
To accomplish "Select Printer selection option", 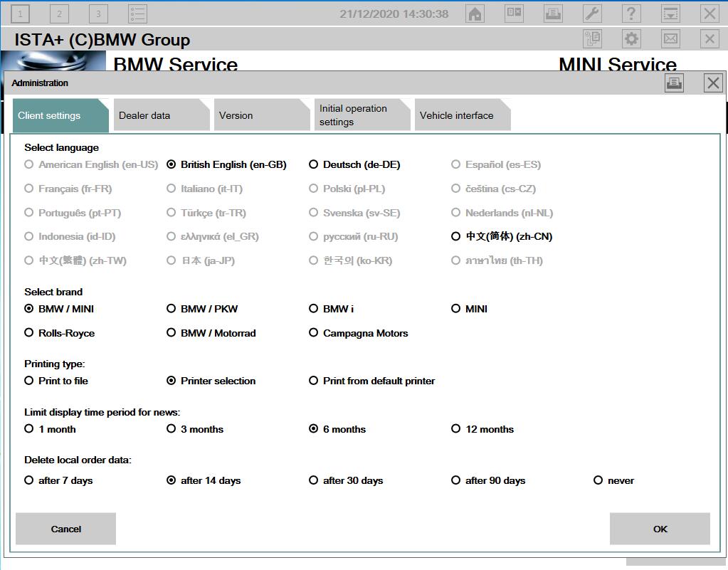I will coord(211,381).
